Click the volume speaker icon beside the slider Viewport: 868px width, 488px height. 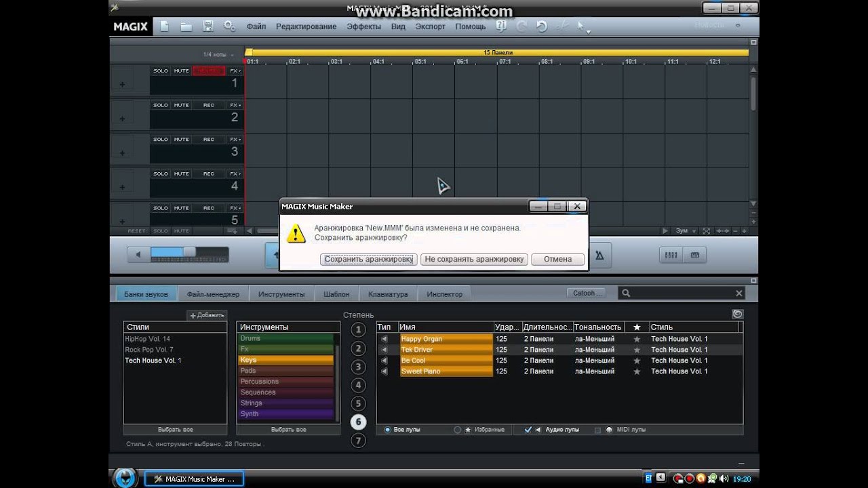(x=138, y=255)
